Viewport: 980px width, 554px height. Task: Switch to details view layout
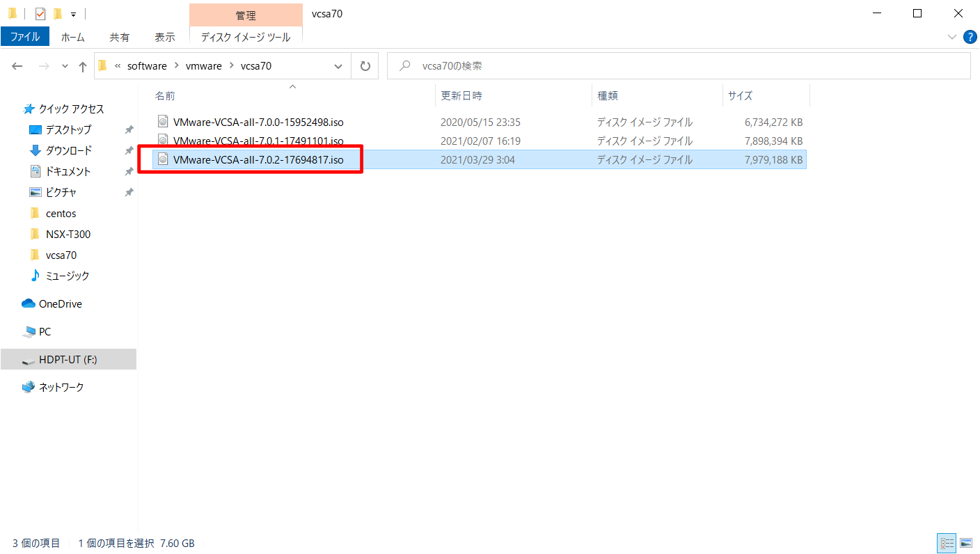coord(947,543)
